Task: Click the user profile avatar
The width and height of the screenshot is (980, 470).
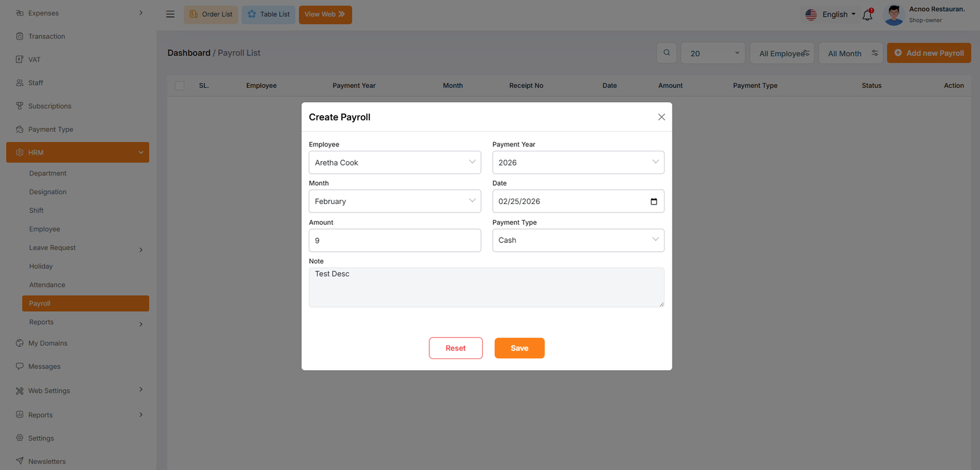Action: coord(894,15)
